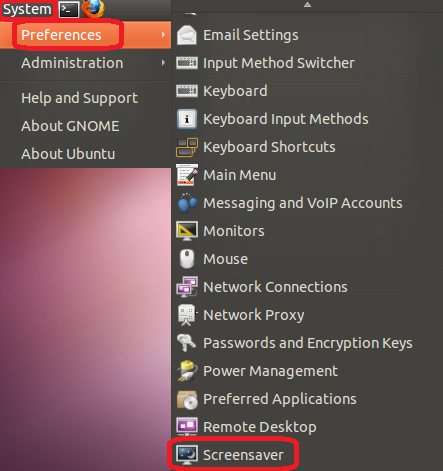
Task: Click the Email Settings envelope icon
Action: point(187,35)
